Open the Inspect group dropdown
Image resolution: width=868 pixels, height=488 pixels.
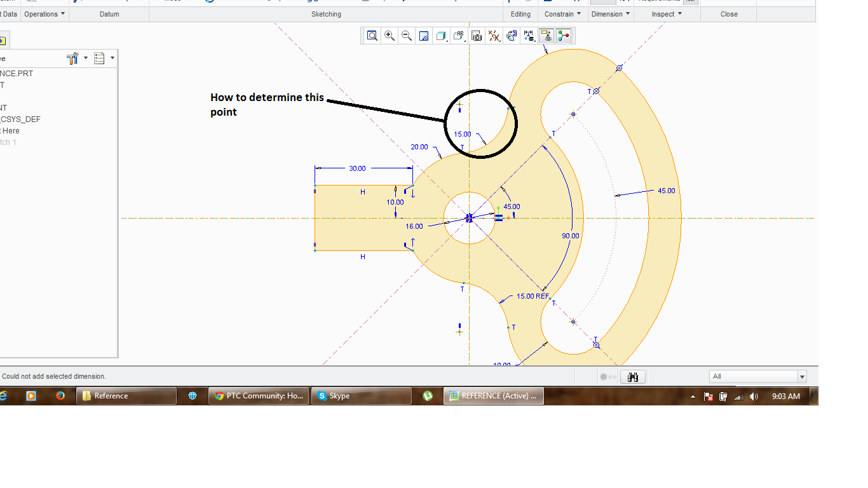[x=667, y=14]
